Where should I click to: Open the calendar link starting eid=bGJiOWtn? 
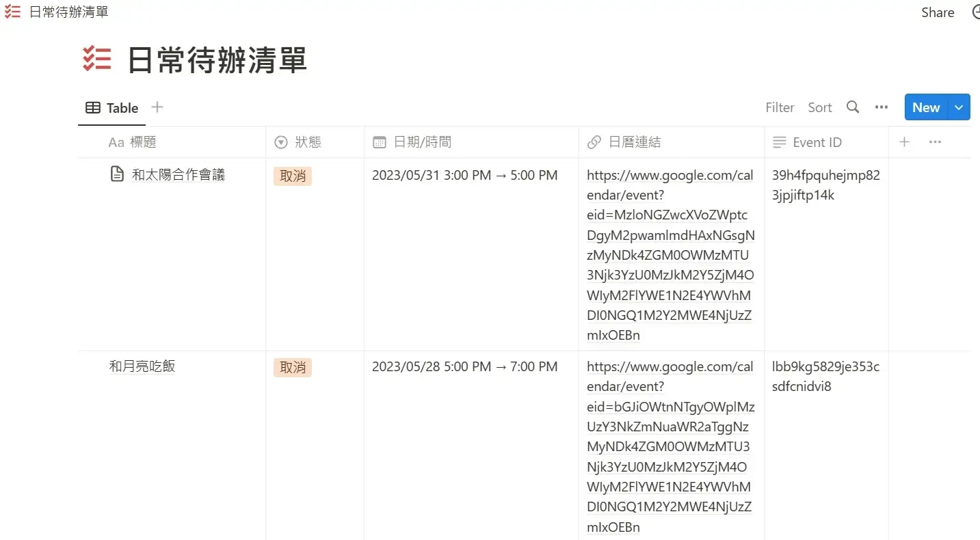click(x=670, y=447)
